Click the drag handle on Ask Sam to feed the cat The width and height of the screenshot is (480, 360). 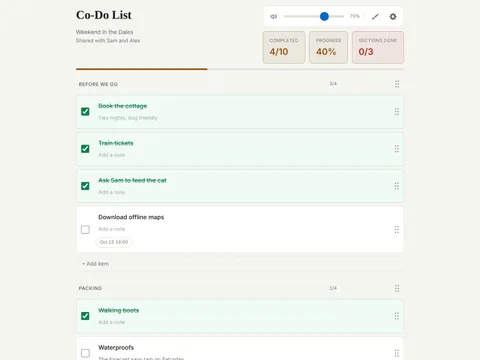[x=397, y=186]
